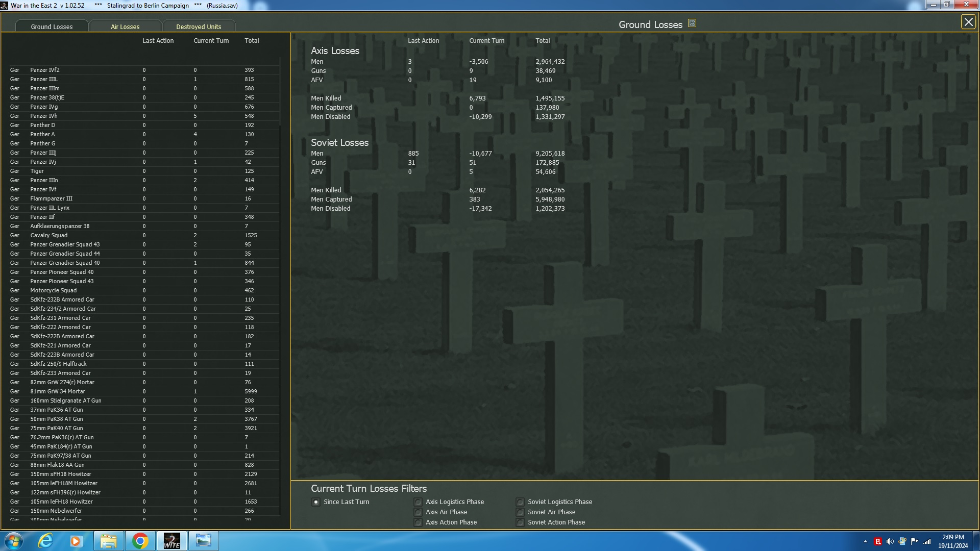Open File Explorer from the taskbar
The height and width of the screenshot is (551, 980).
[108, 541]
